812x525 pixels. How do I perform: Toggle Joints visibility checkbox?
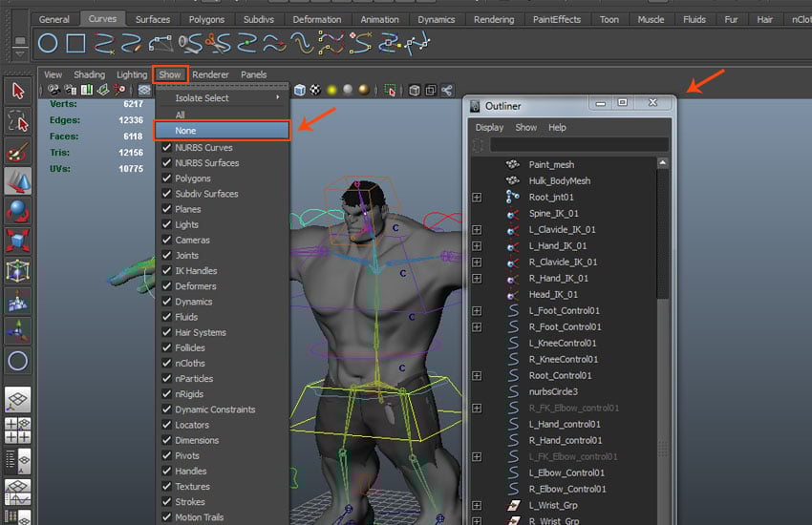point(167,256)
